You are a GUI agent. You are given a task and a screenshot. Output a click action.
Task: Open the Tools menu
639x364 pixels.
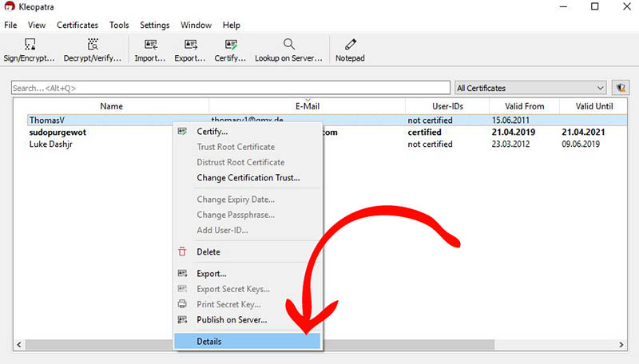click(119, 25)
